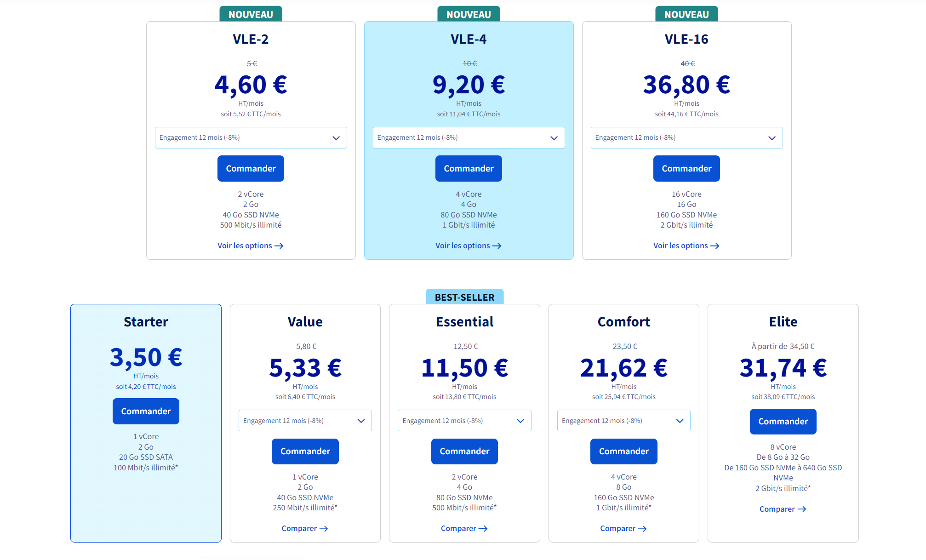
Task: Click '500 Mbit/s illimité' in VLE-2 specs
Action: pyautogui.click(x=251, y=225)
